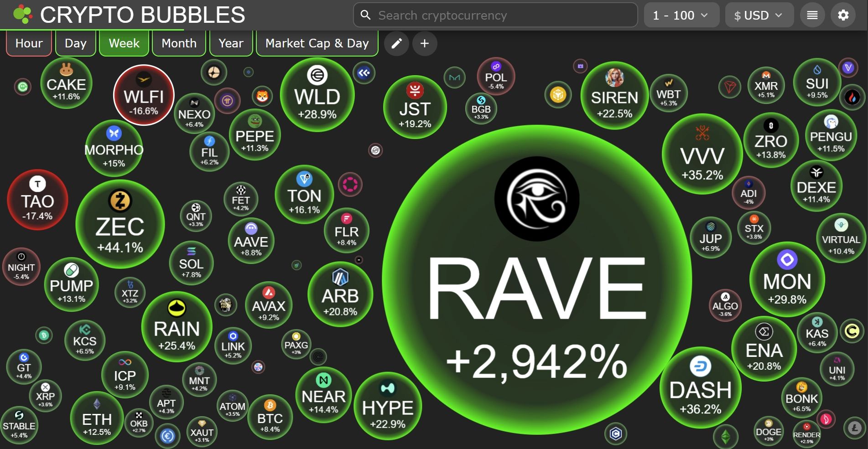868x449 pixels.
Task: Open the AVAX bubble
Action: point(269,304)
